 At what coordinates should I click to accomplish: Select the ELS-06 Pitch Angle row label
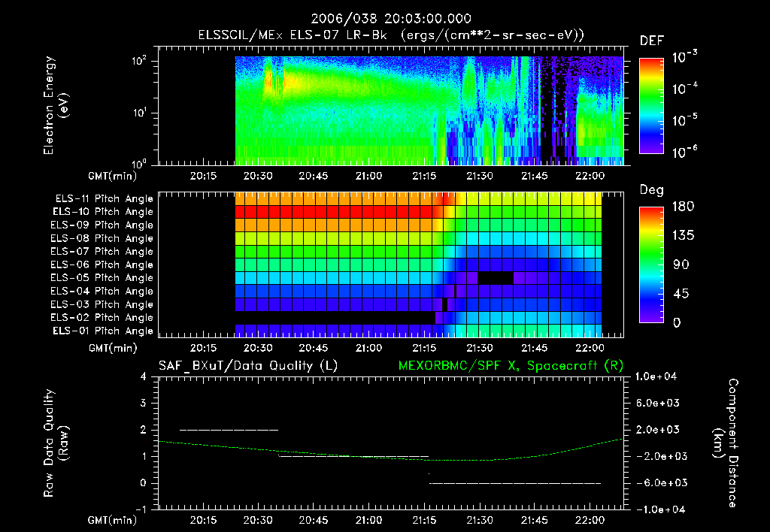[x=102, y=264]
